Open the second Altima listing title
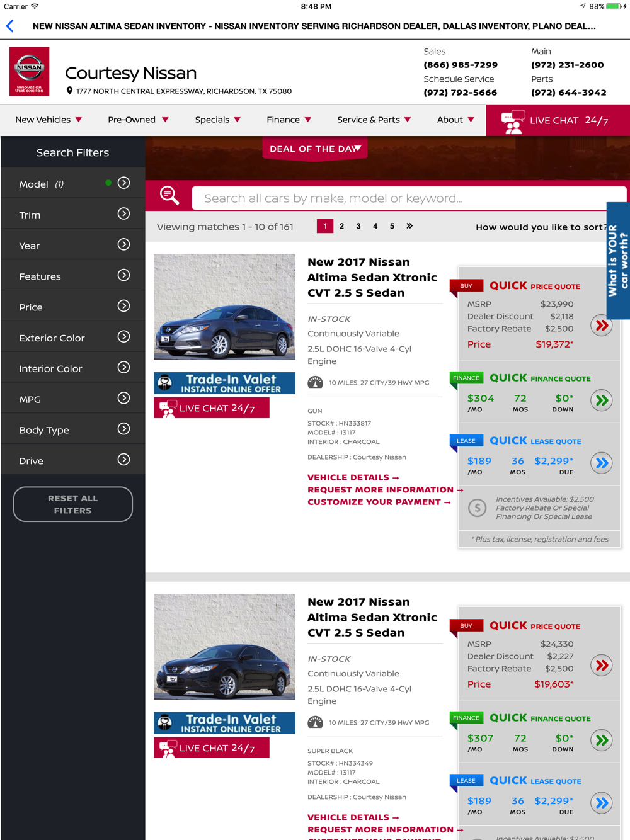This screenshot has width=630, height=840. (372, 617)
